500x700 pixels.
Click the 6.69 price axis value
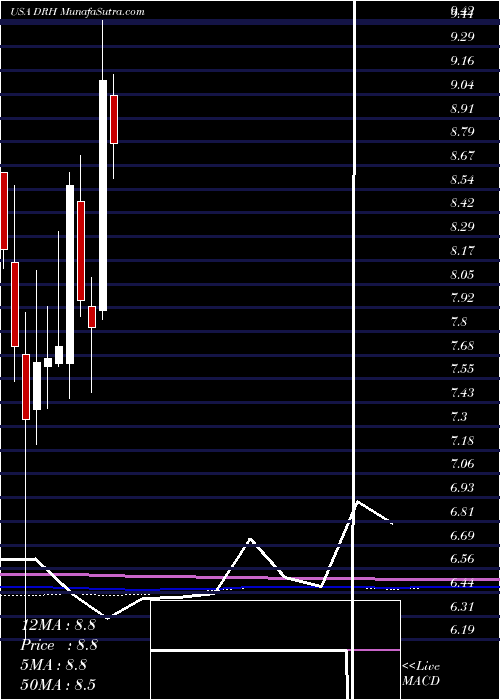coord(462,535)
